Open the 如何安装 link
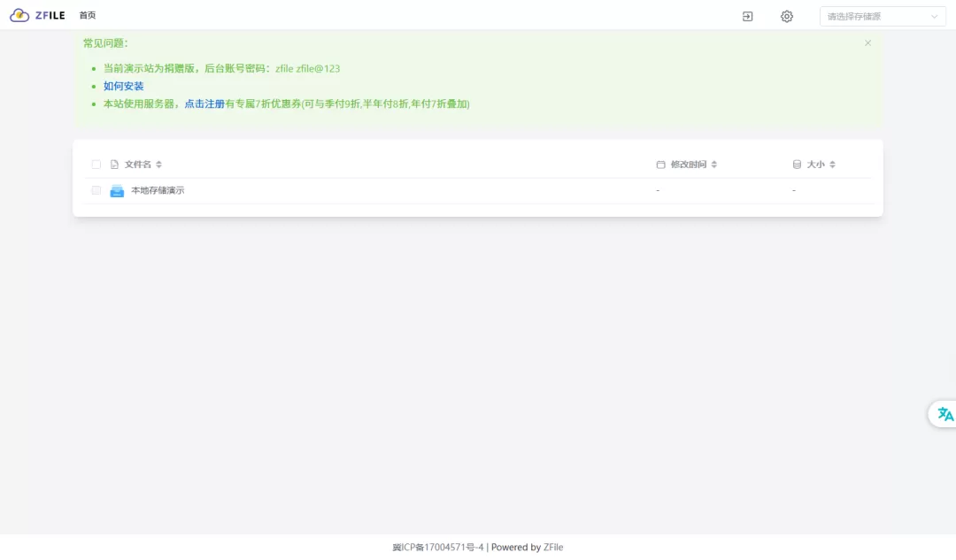 pyautogui.click(x=123, y=86)
